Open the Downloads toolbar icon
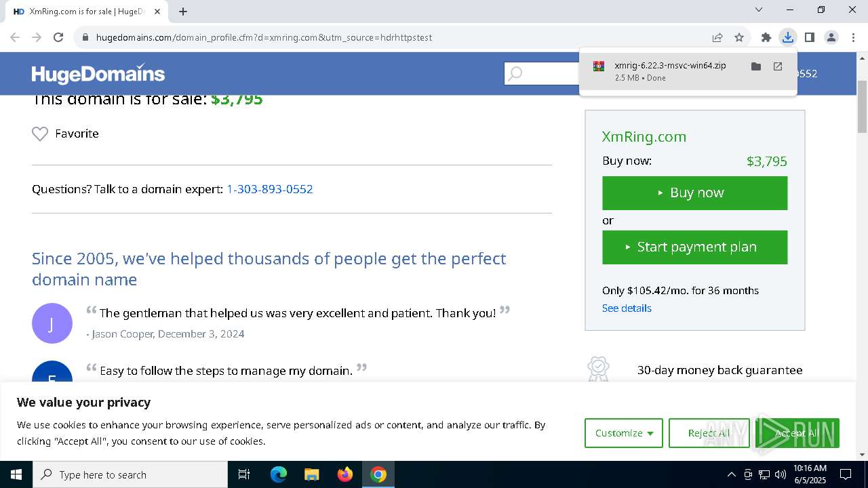868x488 pixels. [x=788, y=37]
